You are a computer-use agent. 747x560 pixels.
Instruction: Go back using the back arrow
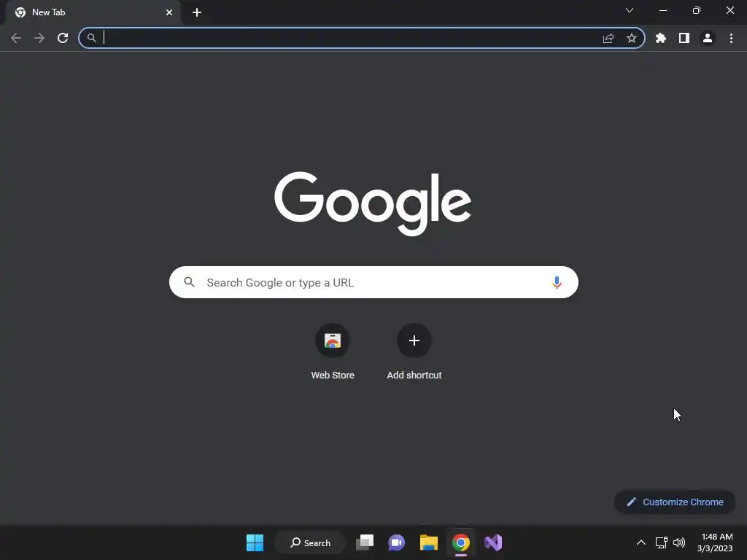click(x=16, y=38)
